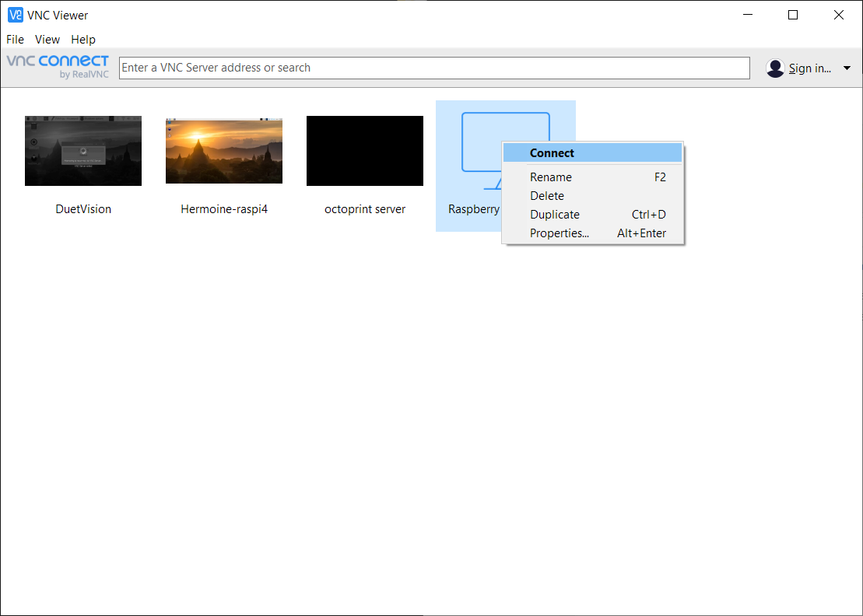Screen dimensions: 863x616
Task: Minimize the VNC Viewer window
Action: tap(747, 15)
